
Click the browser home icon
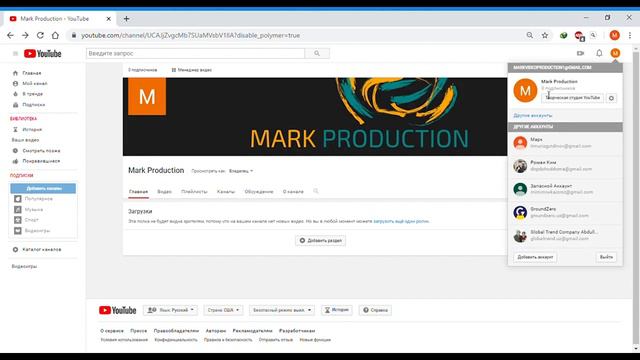coord(55,36)
